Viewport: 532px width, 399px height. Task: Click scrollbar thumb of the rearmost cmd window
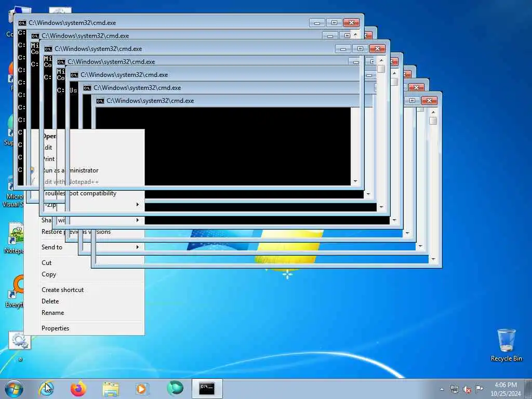(433, 121)
